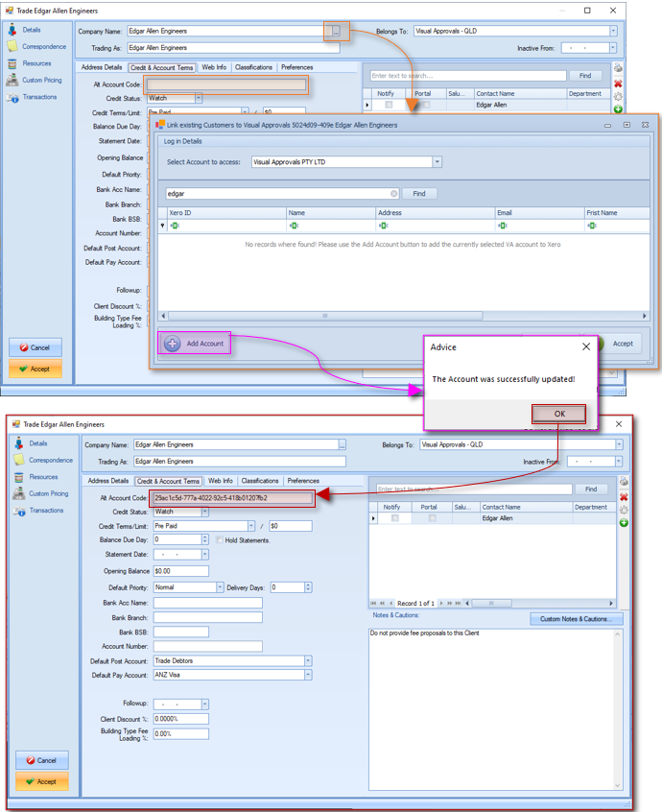
Task: Click horizontal scrollbar of lower contacts grid
Action: click(x=490, y=604)
